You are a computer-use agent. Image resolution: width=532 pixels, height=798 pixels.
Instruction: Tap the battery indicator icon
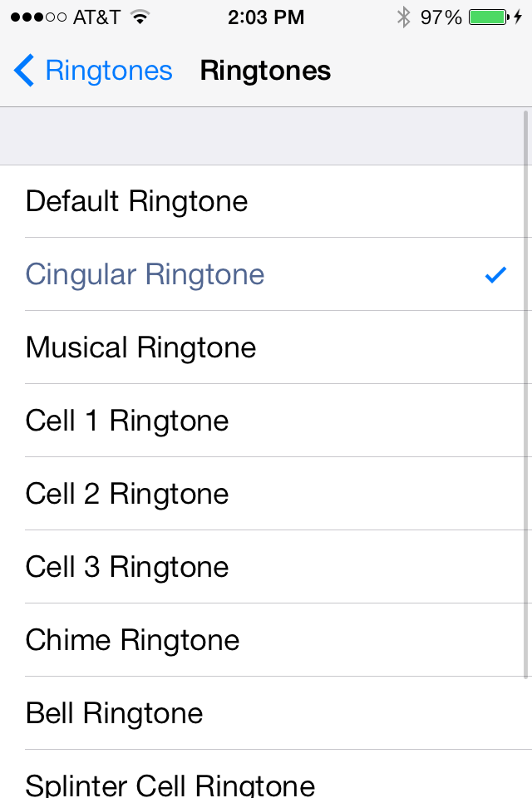point(489,17)
